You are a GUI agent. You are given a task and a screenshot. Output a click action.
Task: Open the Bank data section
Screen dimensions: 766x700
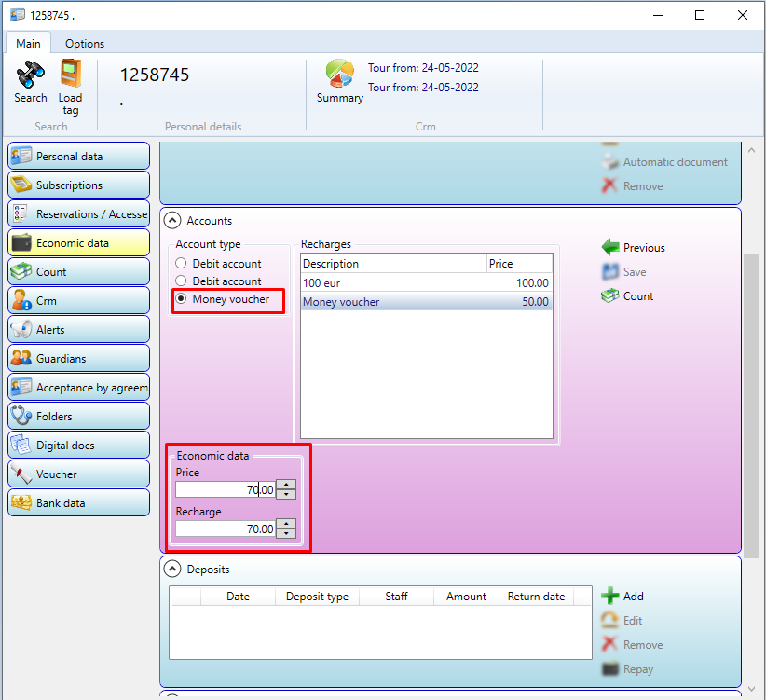coord(78,502)
